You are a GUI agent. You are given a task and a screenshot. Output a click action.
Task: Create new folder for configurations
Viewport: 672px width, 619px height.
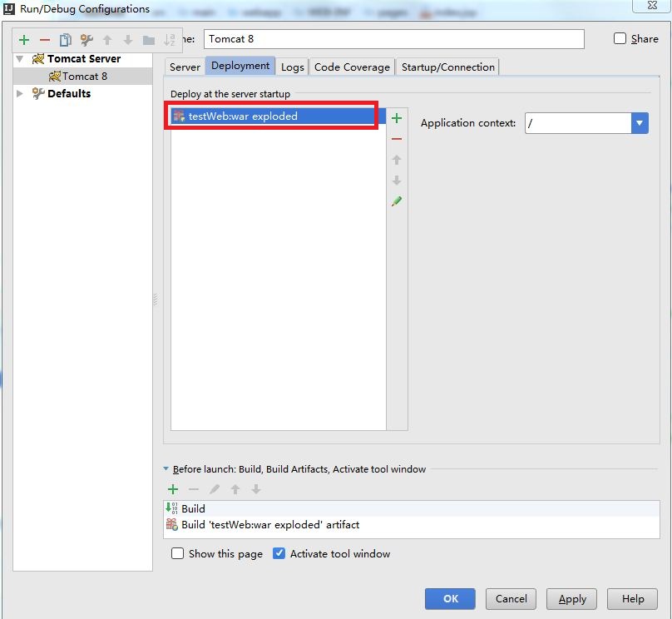(x=148, y=40)
